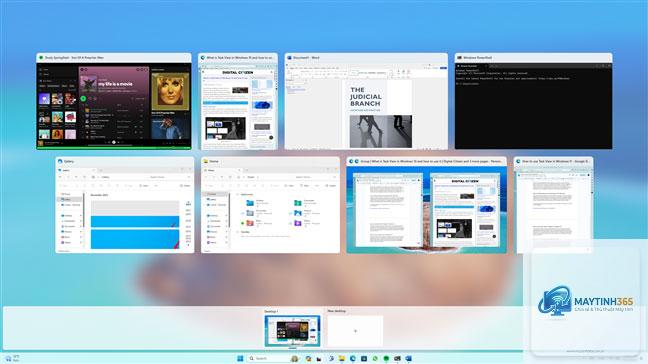Screen dimensions: 648x364
Task: Select the Home File Explorer window
Action: 270,205
